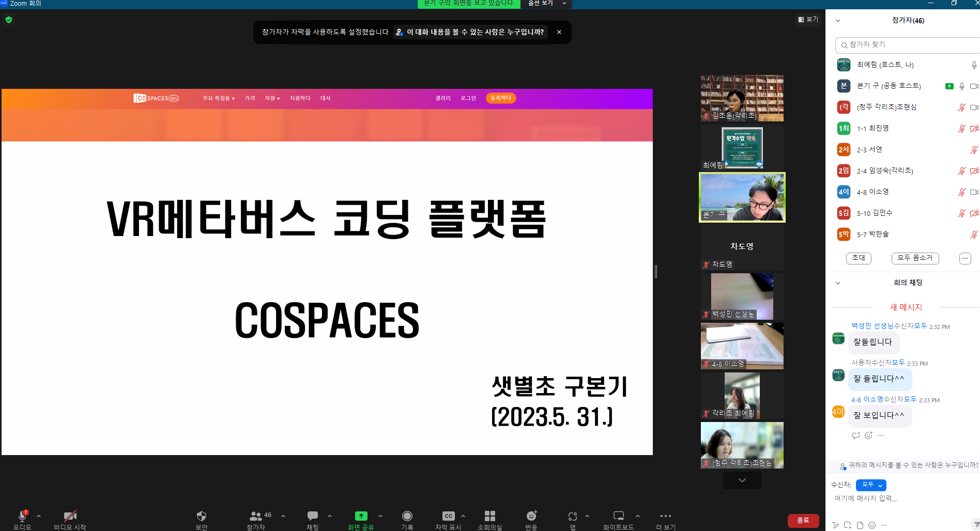Click the green encryption shield icon
980x531 pixels.
click(9, 20)
